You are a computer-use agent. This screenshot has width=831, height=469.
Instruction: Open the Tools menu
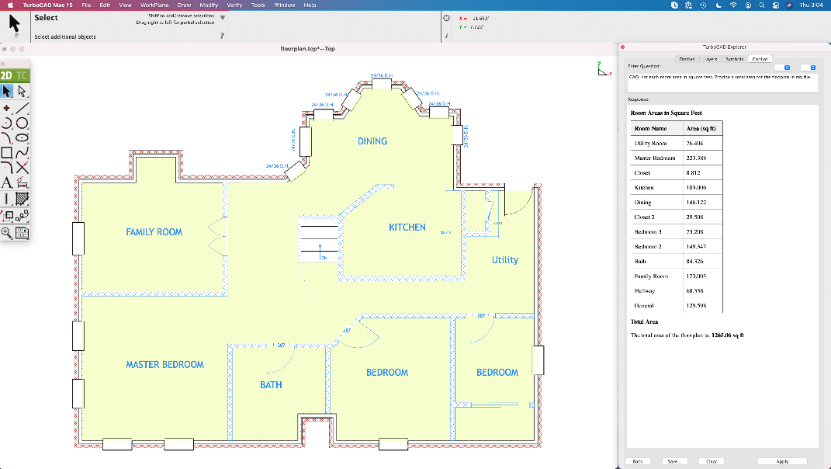click(258, 5)
